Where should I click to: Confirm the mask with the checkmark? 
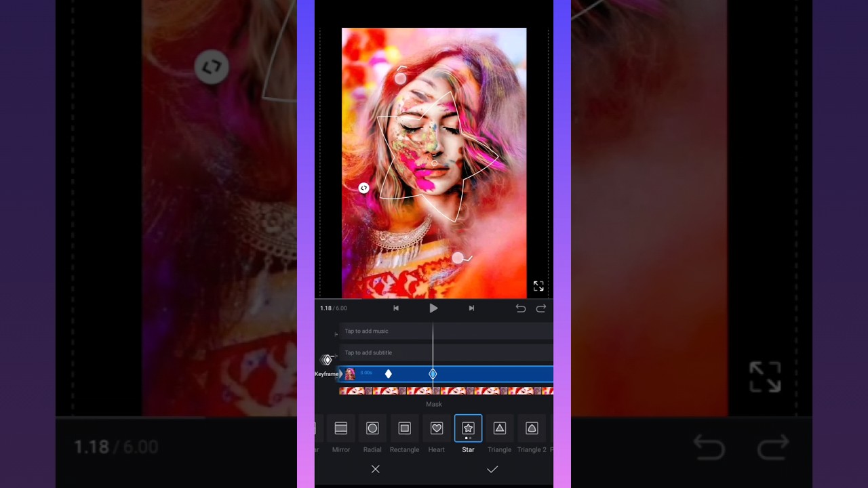492,469
